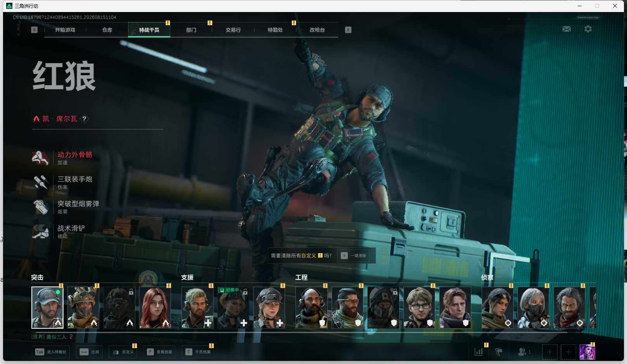Screen dimensions: 627x364
Task: Click the operator name 凯·席尔瓦
Action: (x=60, y=119)
